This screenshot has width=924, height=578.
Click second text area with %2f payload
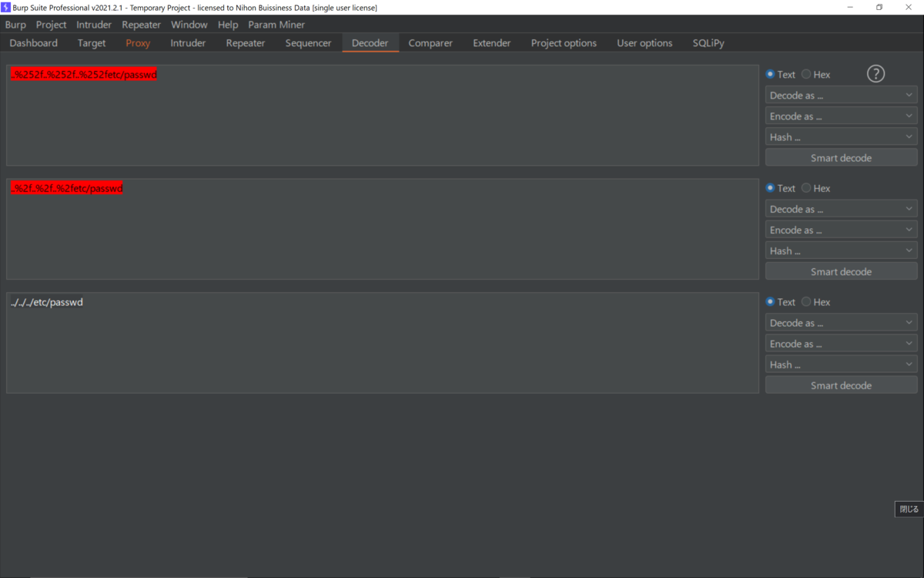click(x=383, y=229)
